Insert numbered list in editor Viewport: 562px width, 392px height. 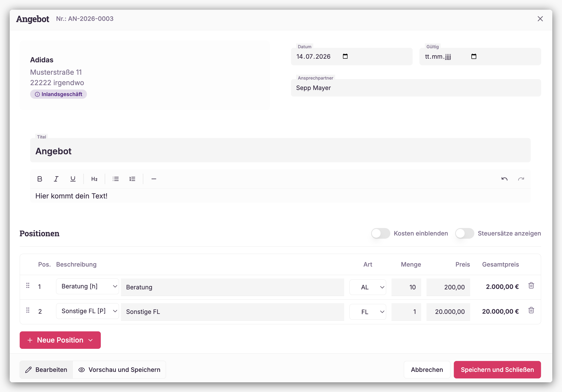tap(132, 179)
